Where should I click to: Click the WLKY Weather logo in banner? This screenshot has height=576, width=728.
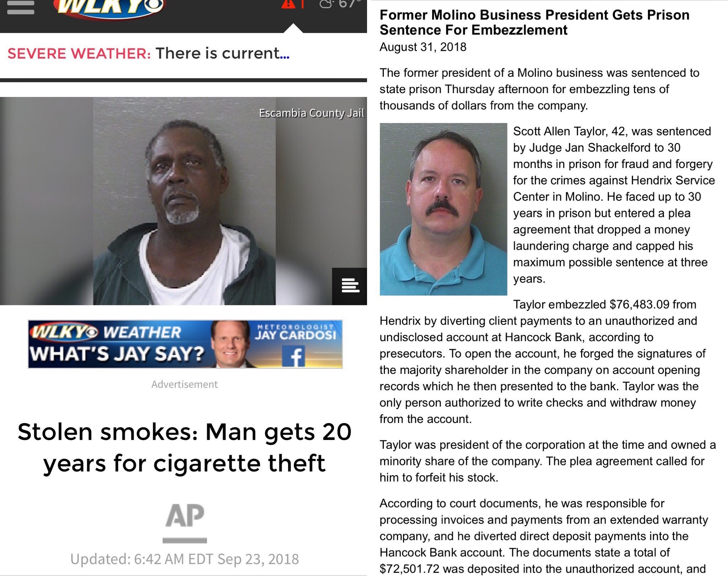coord(106,332)
